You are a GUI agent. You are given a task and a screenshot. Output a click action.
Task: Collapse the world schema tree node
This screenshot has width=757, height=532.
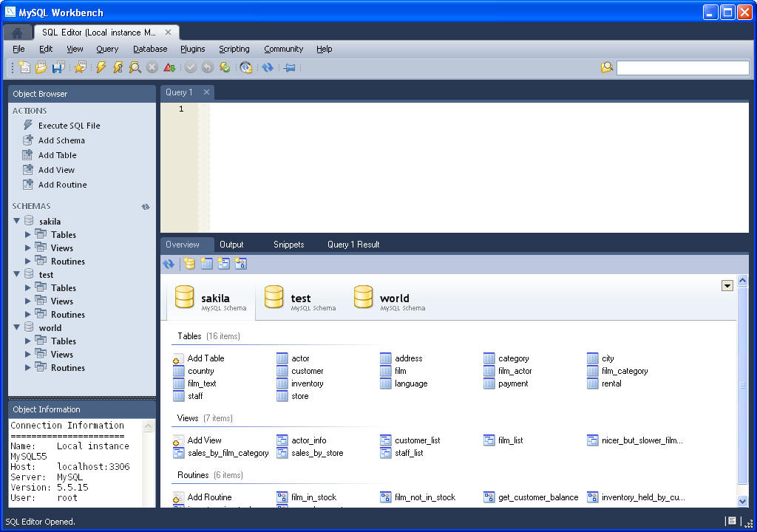pos(16,327)
